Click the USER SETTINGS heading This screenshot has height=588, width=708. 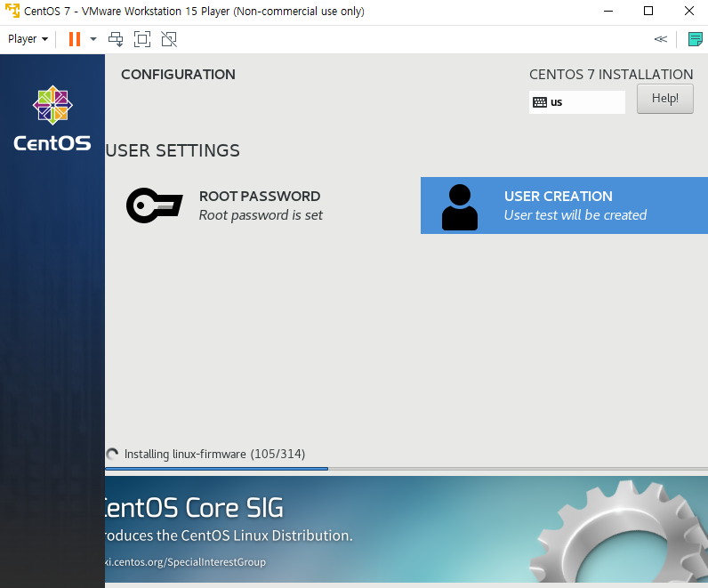point(173,150)
